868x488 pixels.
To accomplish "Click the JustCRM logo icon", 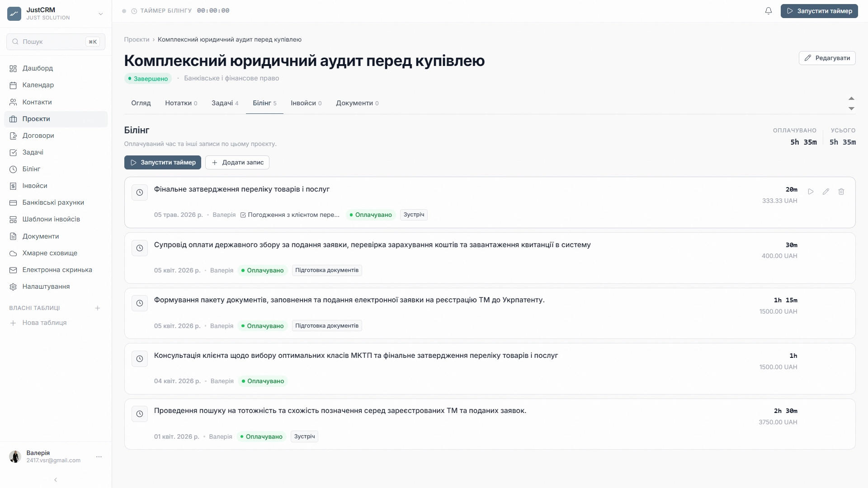I will [14, 14].
